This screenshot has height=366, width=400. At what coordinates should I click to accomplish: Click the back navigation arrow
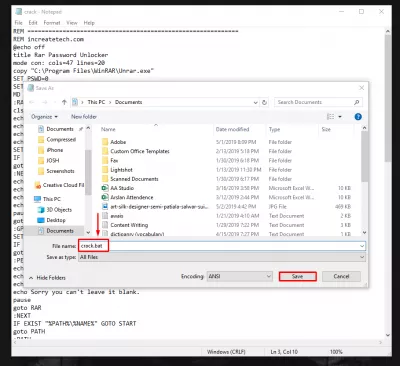coord(32,102)
